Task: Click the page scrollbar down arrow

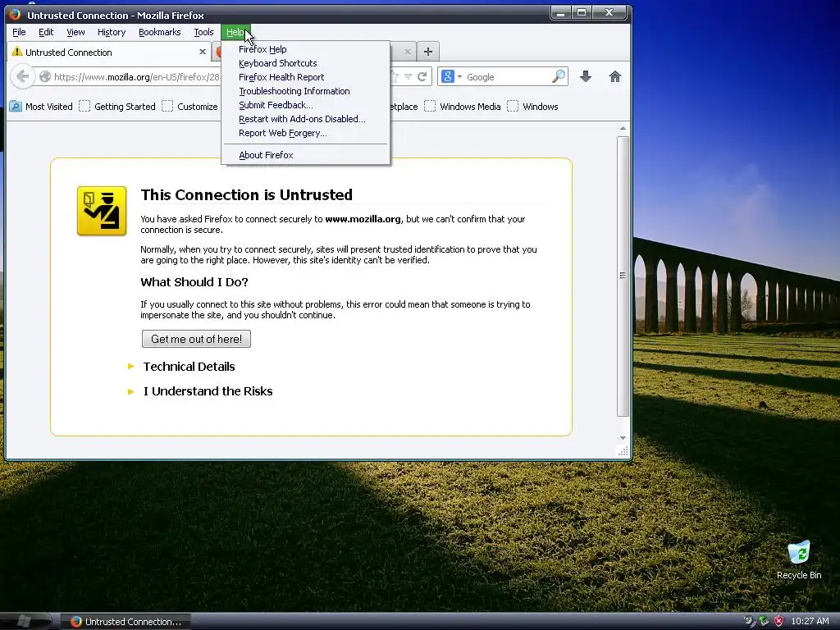Action: [623, 438]
